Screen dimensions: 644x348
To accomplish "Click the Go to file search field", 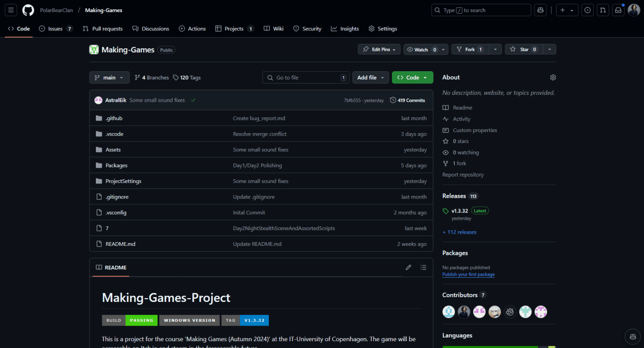I will (306, 78).
